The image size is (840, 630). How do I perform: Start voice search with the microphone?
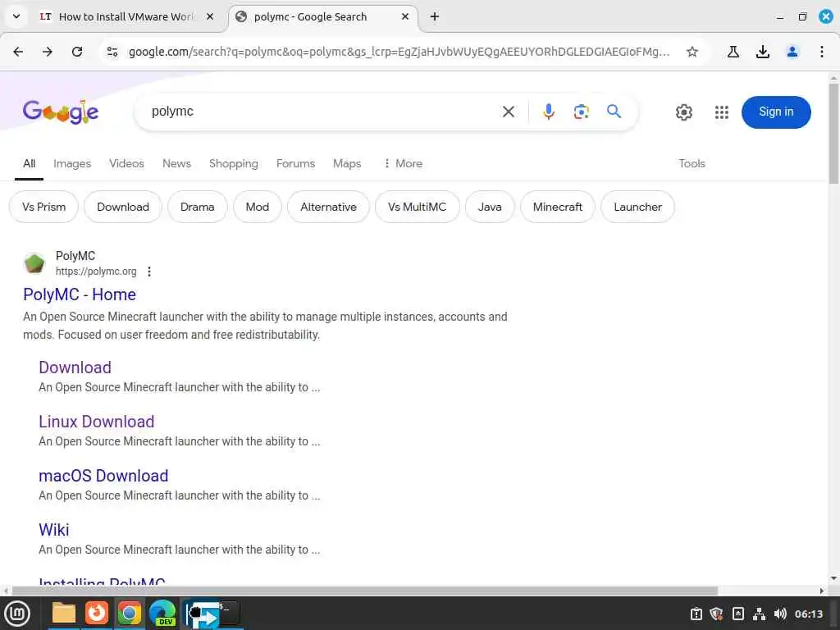click(548, 112)
